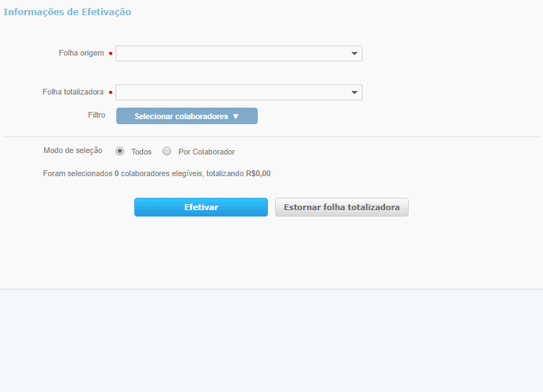This screenshot has width=543, height=392.
Task: Click the triangle icon on Selecionar colaboradores
Action: pos(235,116)
